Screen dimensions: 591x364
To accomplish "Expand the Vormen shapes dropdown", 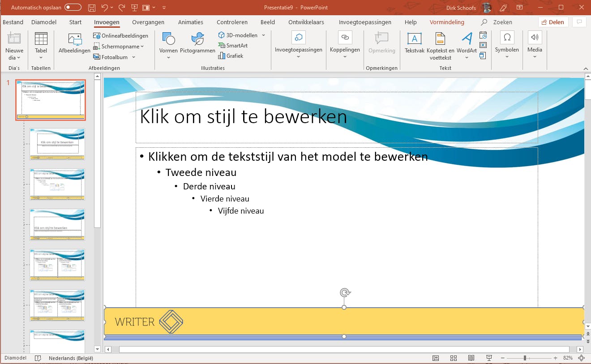I will pos(168,57).
